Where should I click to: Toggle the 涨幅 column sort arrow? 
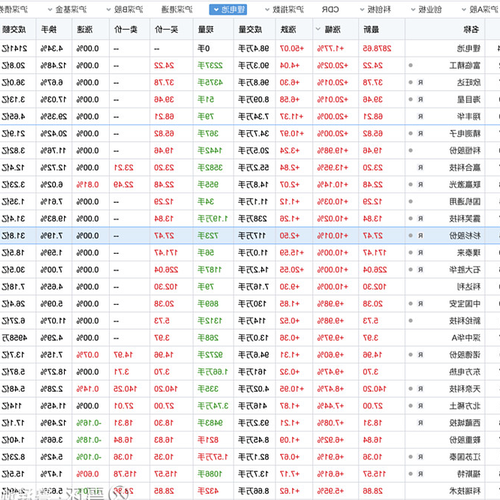point(318,29)
